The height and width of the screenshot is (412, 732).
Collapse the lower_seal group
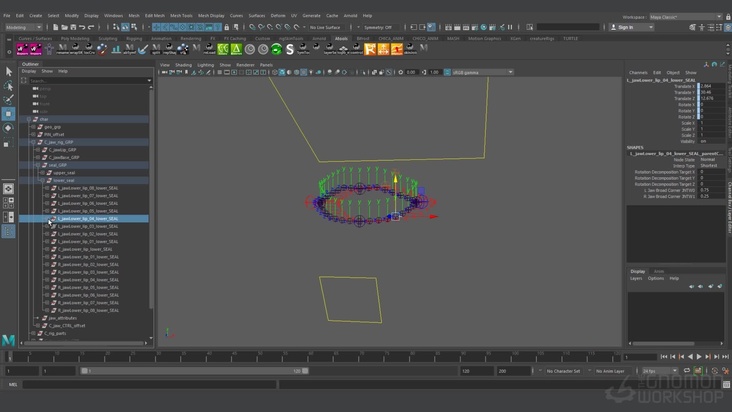(43, 180)
